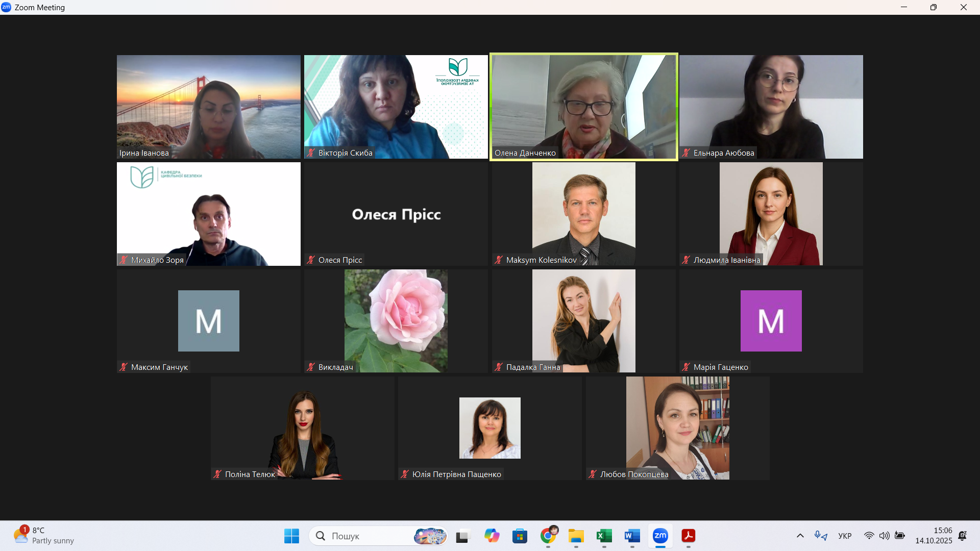
Task: Open the volume control in the system tray
Action: tap(884, 536)
